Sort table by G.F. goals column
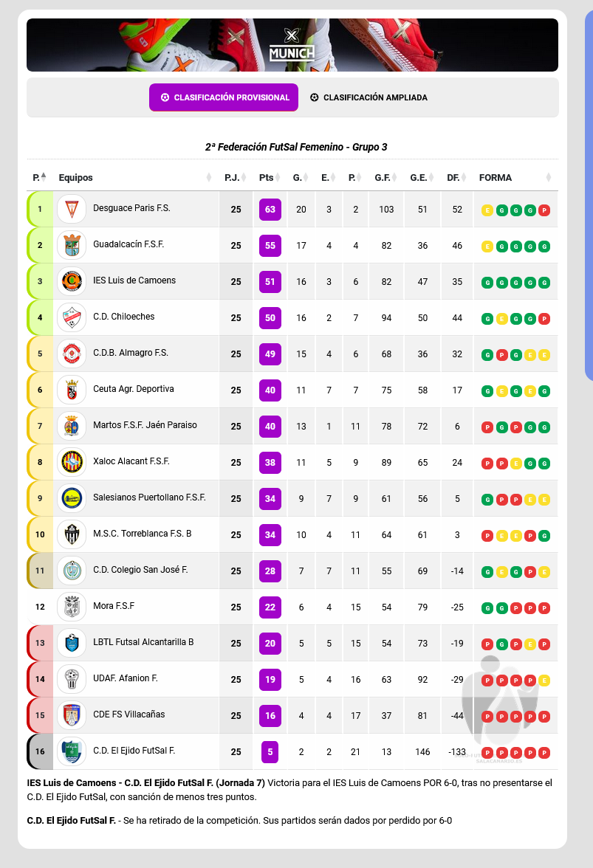593x868 pixels. (385, 178)
